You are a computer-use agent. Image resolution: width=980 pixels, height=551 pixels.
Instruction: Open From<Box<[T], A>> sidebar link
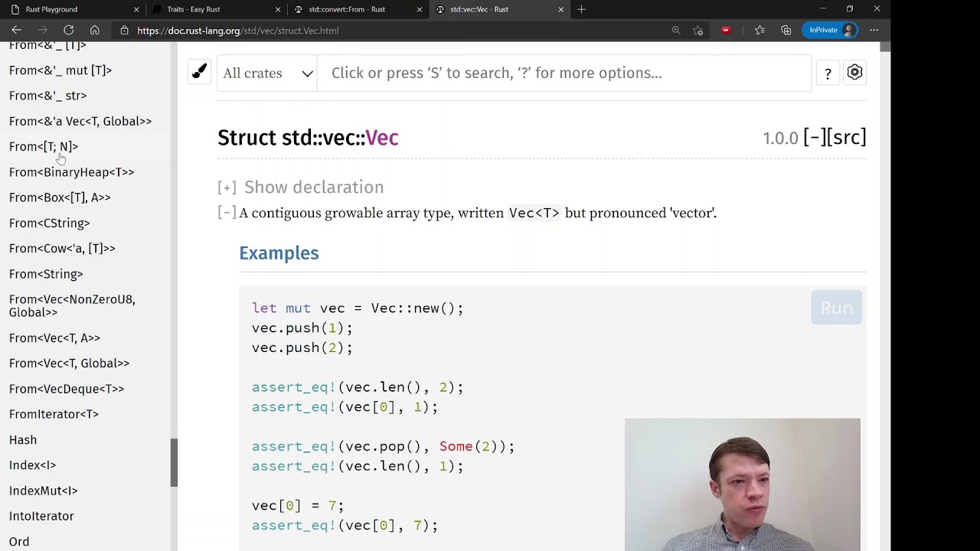pyautogui.click(x=60, y=197)
